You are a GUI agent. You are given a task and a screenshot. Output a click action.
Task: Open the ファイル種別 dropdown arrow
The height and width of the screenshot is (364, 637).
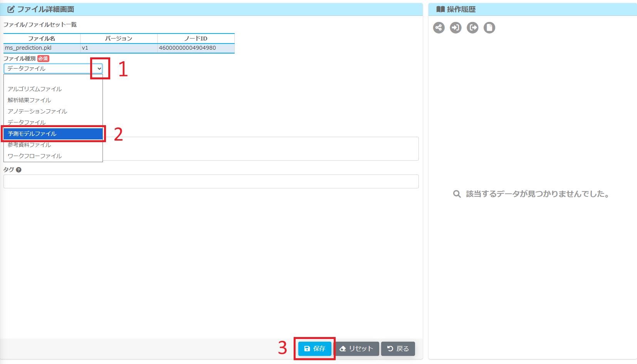point(99,69)
